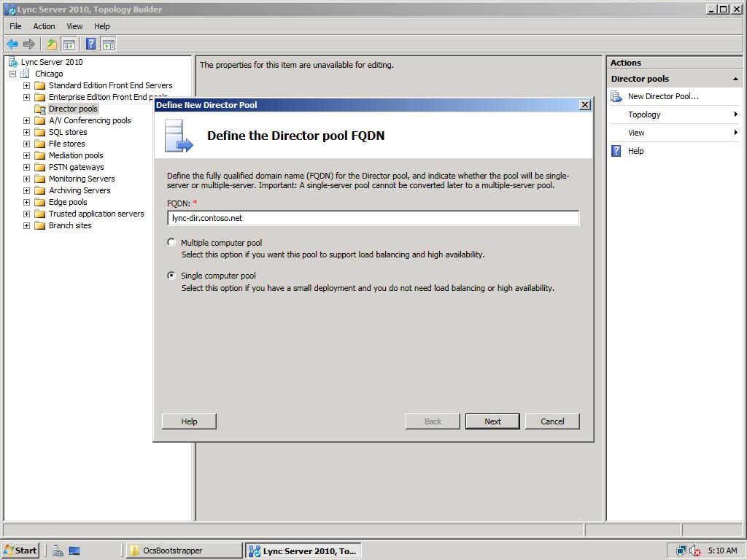Toggle the action pane toolbar icon
The image size is (747, 560).
point(108,44)
